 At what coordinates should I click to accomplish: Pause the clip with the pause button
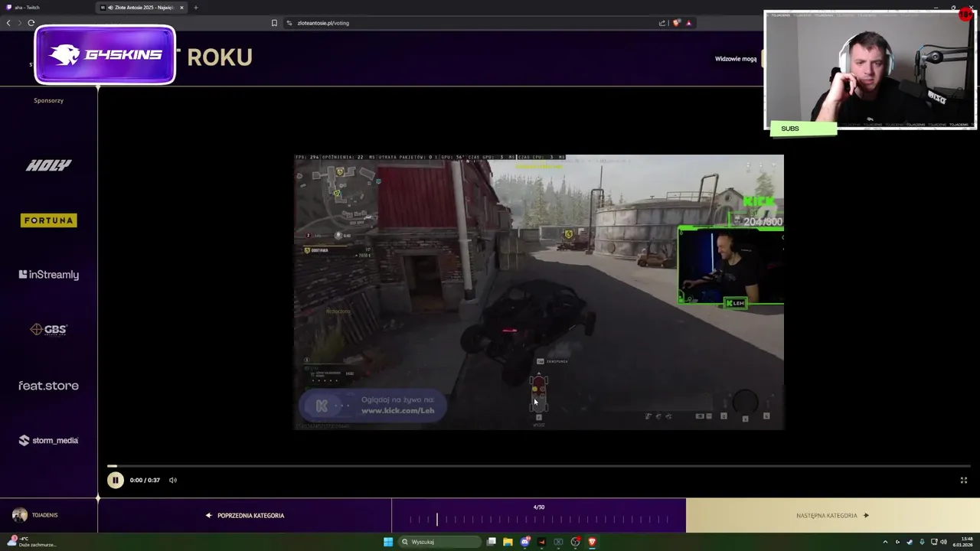coord(115,480)
